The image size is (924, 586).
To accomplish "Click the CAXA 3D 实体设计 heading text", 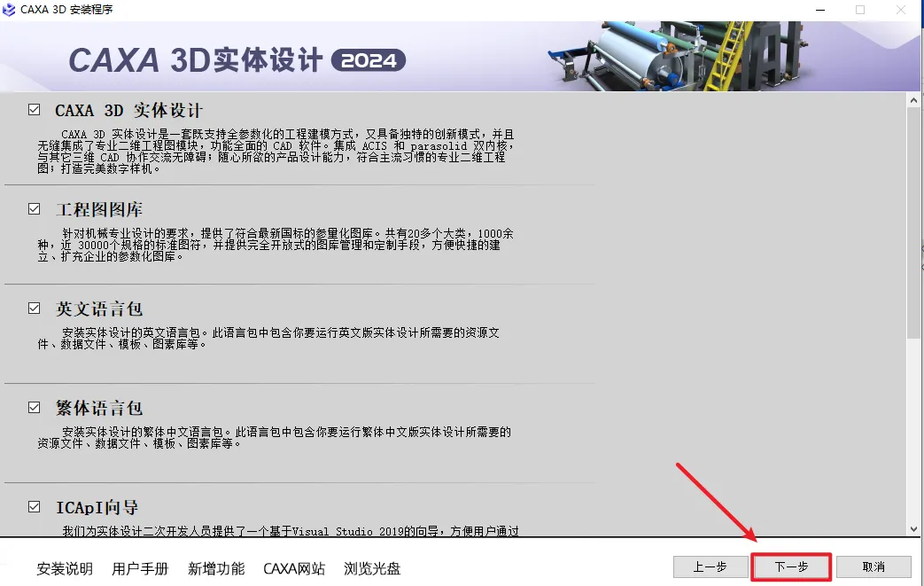I will click(129, 110).
